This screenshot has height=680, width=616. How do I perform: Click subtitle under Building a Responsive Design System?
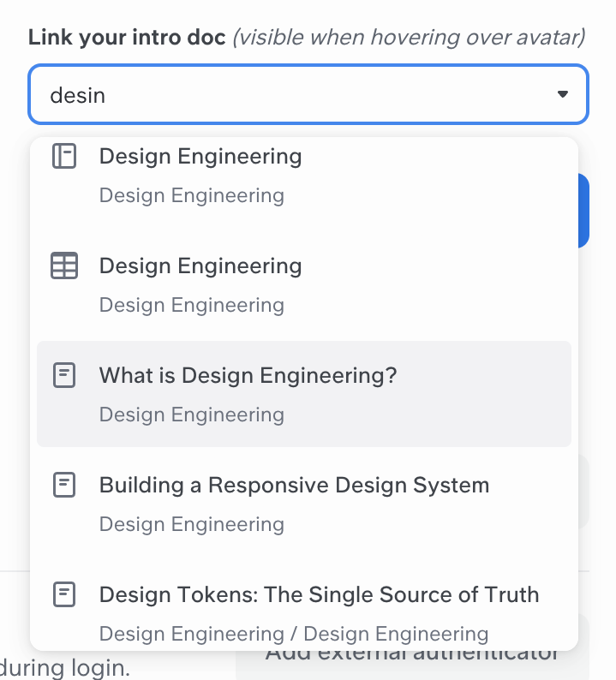[x=191, y=524]
